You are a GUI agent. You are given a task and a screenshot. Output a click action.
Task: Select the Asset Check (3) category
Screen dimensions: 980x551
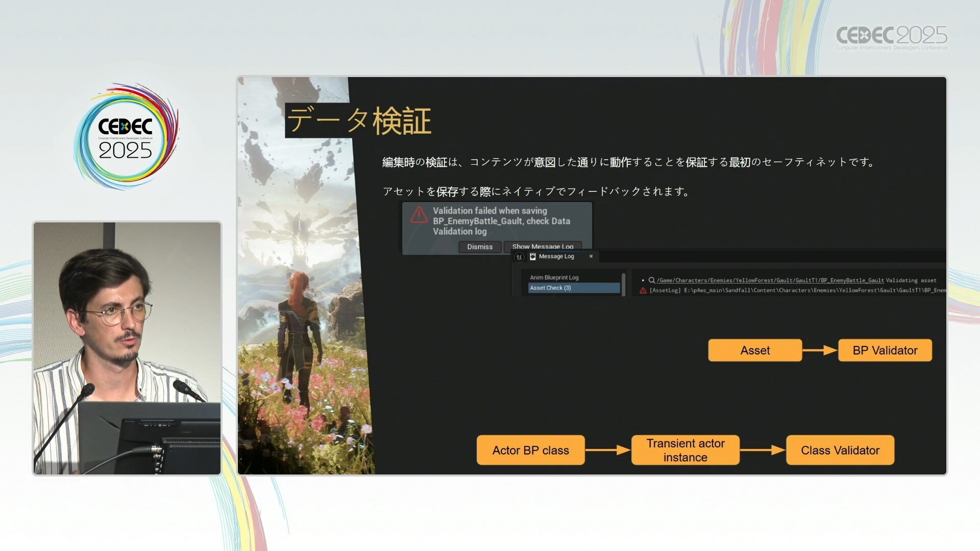point(574,288)
